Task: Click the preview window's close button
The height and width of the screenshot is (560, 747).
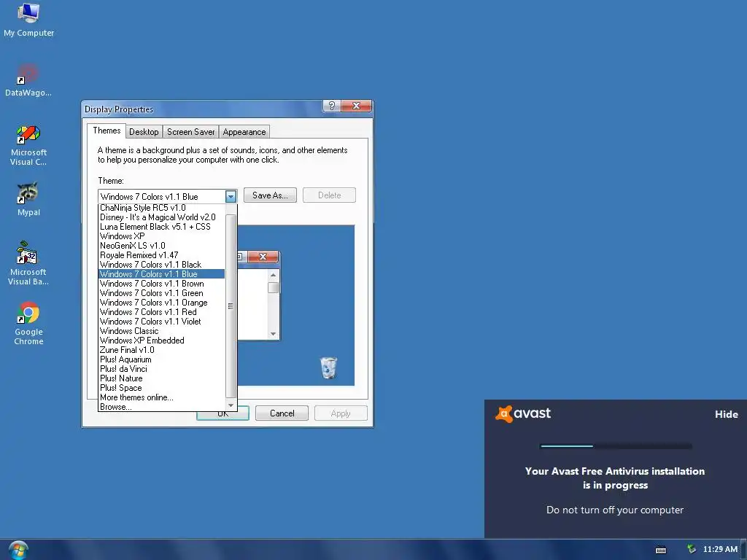Action: [263, 257]
